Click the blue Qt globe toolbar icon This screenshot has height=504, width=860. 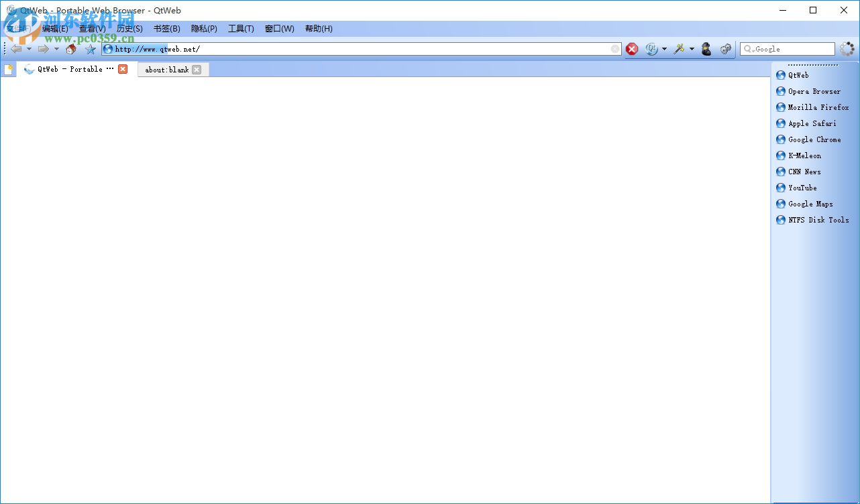tap(651, 49)
